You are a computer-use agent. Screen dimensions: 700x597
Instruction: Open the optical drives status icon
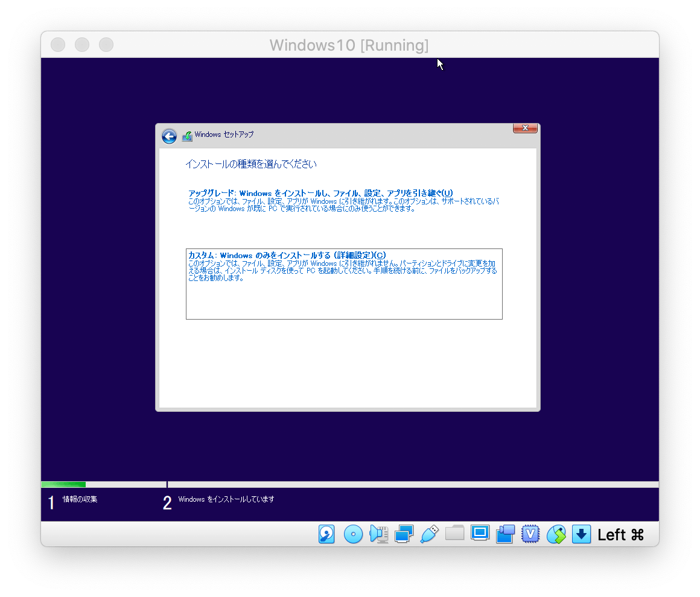353,534
